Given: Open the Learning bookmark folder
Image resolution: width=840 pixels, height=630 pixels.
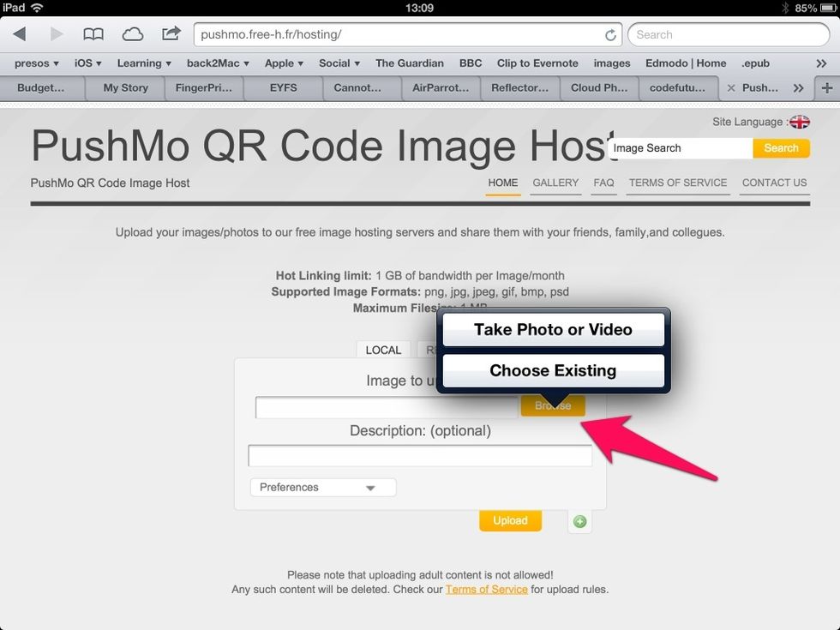Looking at the screenshot, I should (144, 63).
